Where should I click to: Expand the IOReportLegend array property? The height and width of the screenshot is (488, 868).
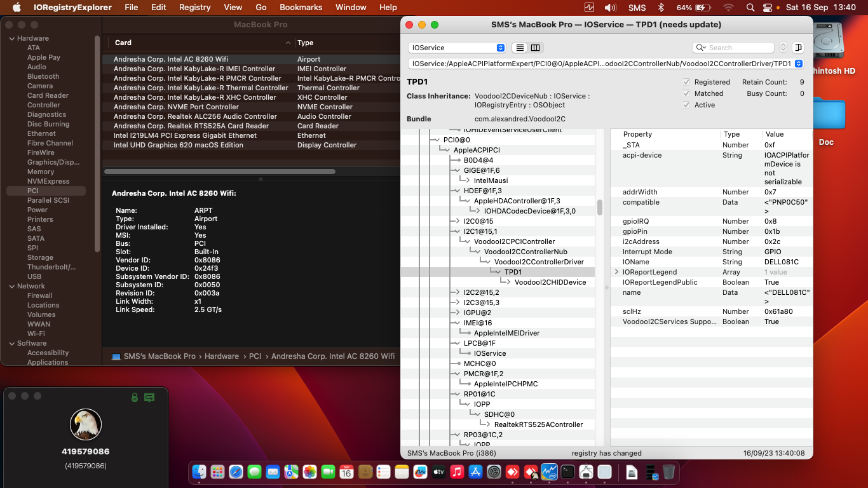coord(616,272)
